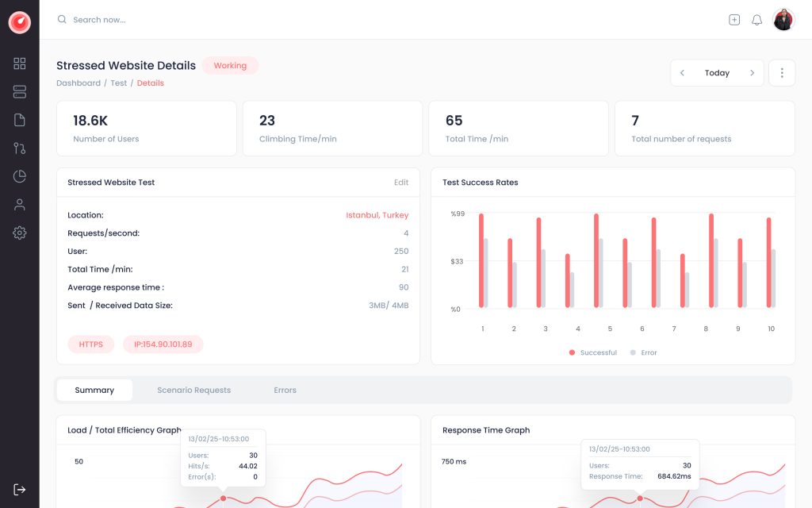Open the pie chart analytics icon

pyautogui.click(x=20, y=176)
